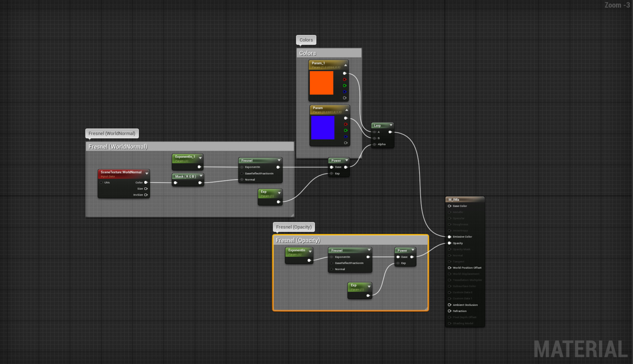633x364 pixels.
Task: Click Opacity group's Power output pin
Action: coord(412,257)
